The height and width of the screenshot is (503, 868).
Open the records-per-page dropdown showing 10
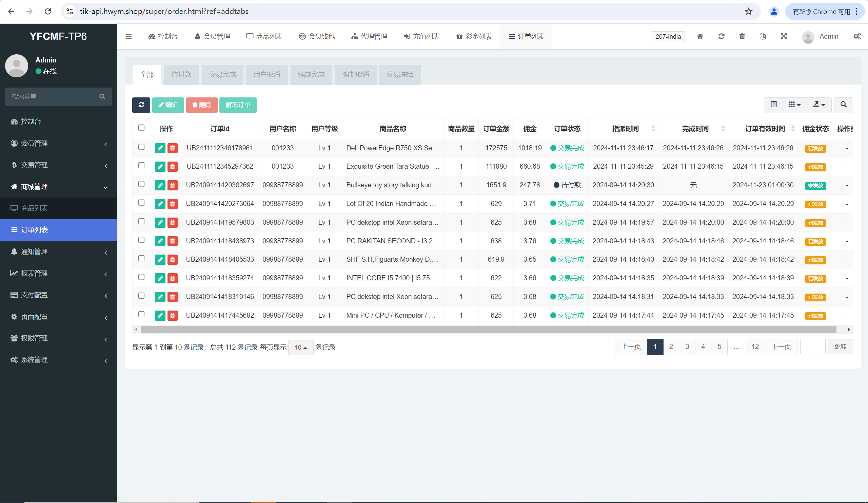click(x=300, y=348)
